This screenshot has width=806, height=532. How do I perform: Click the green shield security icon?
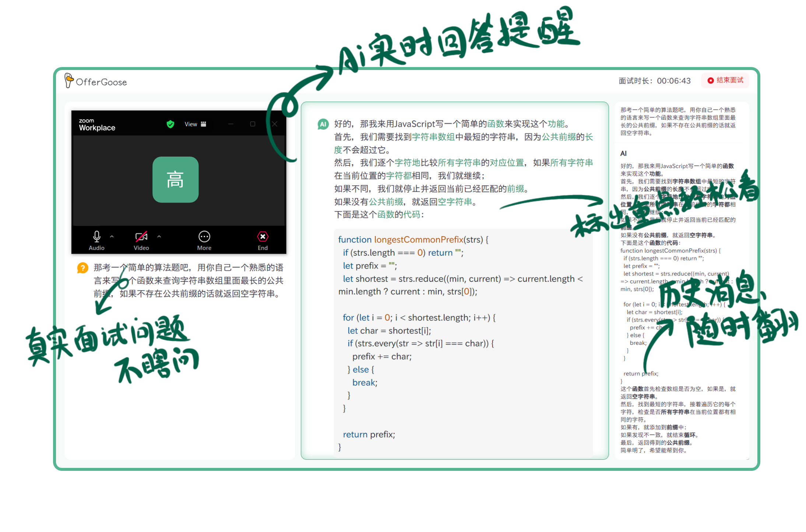pos(170,124)
